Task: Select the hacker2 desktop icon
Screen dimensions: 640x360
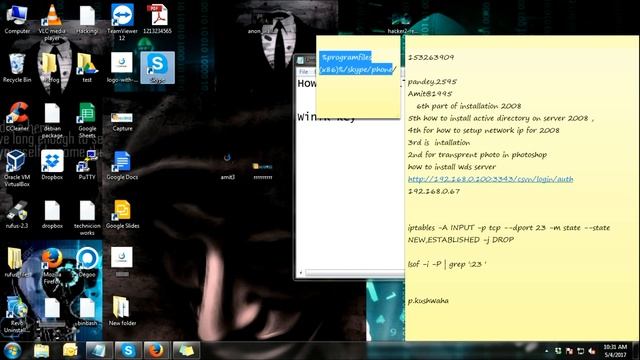Action: [x=402, y=24]
